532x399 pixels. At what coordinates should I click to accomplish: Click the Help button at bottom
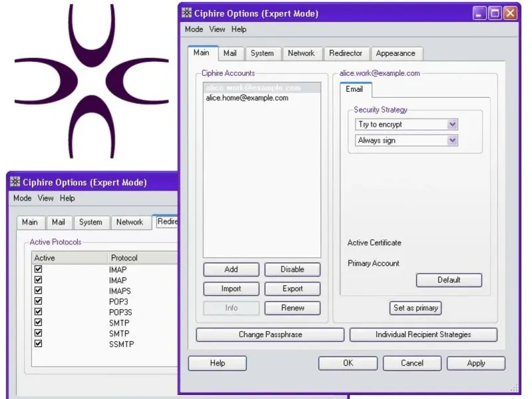tap(217, 363)
